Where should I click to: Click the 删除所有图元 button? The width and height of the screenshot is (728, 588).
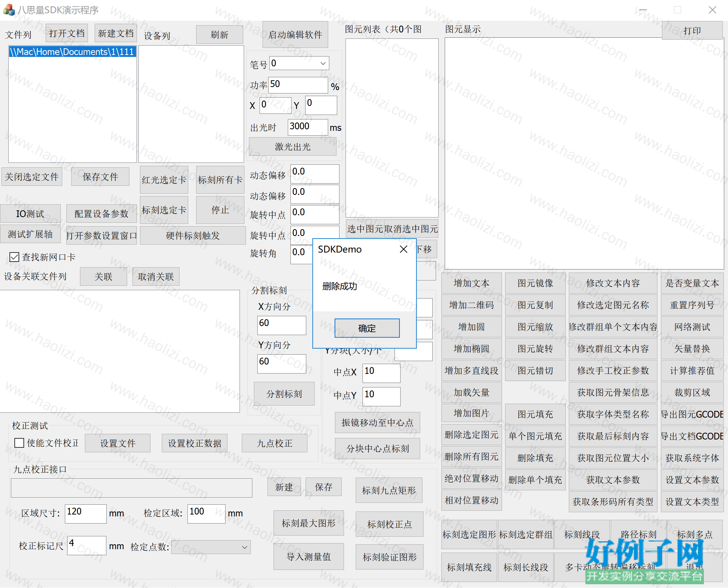tap(472, 456)
